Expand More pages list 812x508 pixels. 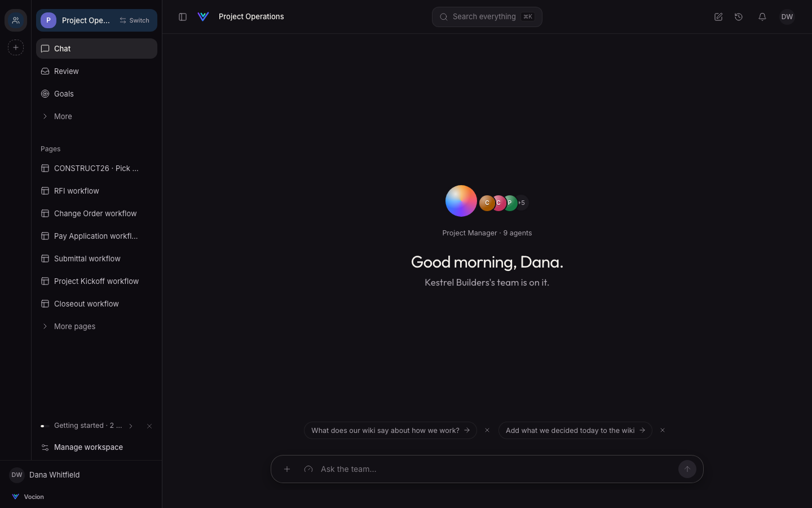pos(96,326)
